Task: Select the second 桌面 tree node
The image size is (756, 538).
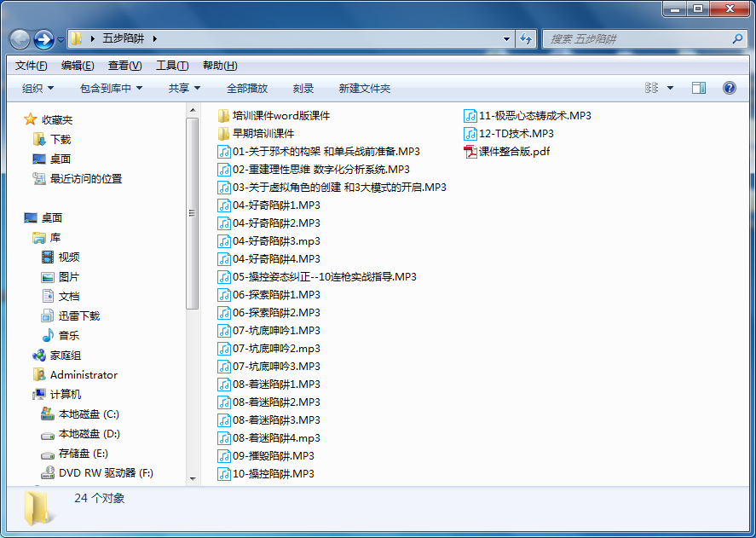Action: (43, 217)
